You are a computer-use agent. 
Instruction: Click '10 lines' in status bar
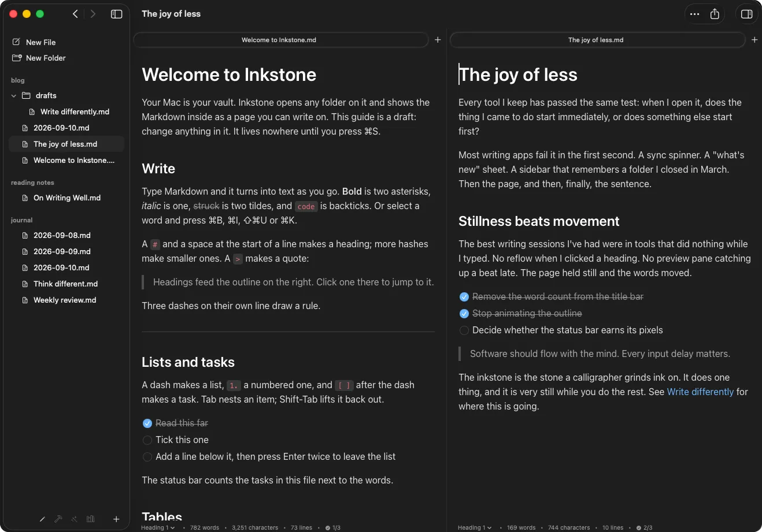point(613,527)
